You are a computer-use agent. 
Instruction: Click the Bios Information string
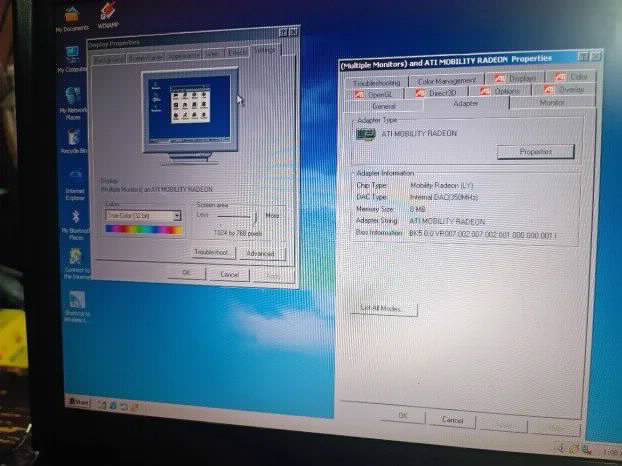point(482,234)
